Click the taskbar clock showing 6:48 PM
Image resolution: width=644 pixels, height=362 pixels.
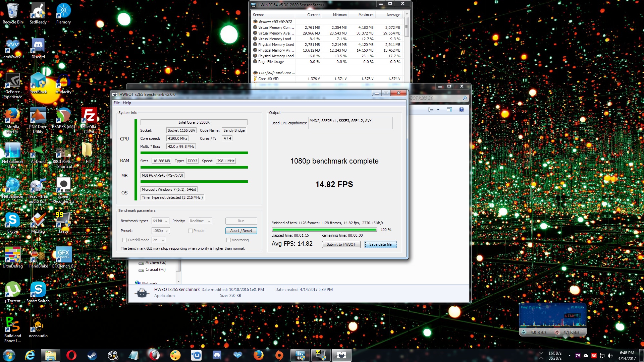click(x=627, y=356)
